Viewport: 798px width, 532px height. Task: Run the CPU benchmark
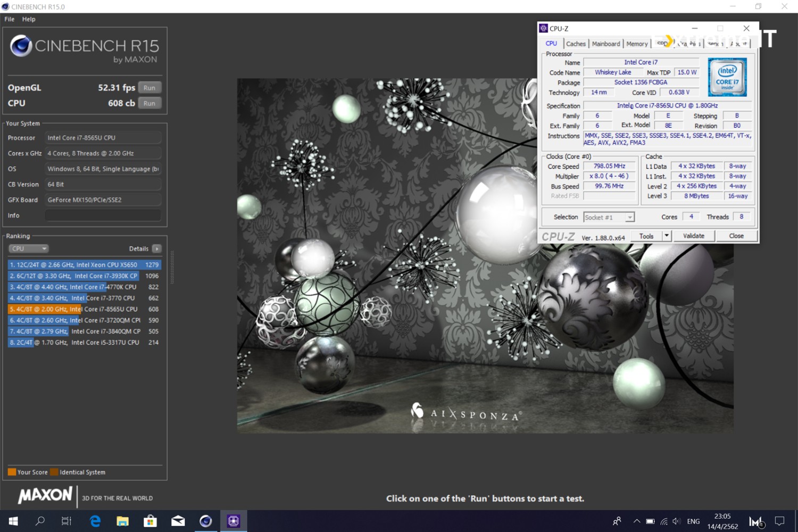[149, 103]
